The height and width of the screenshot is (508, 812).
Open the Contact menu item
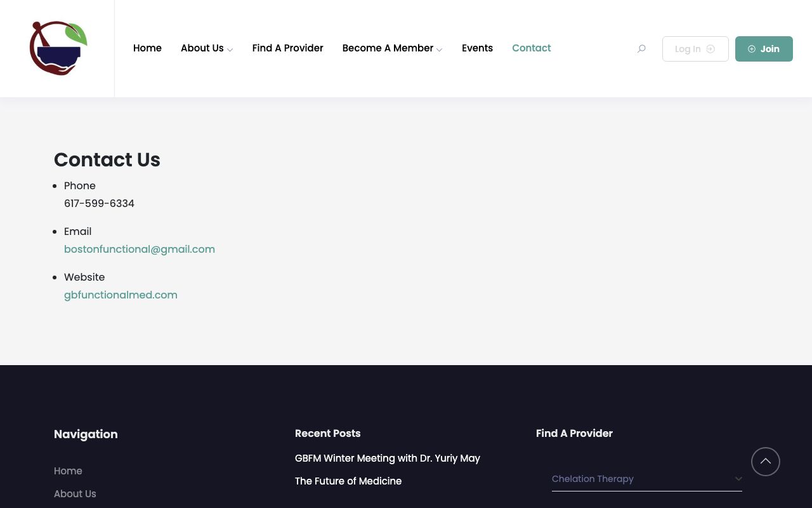click(531, 48)
